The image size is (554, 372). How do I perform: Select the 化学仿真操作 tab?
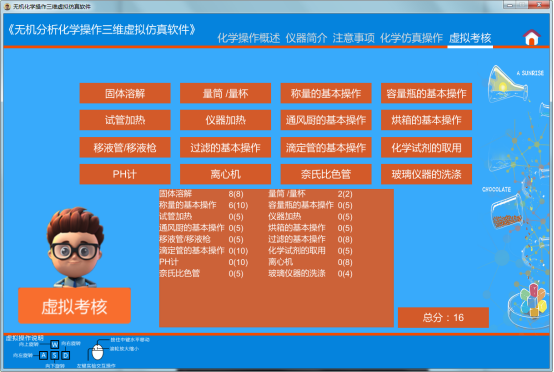point(411,38)
